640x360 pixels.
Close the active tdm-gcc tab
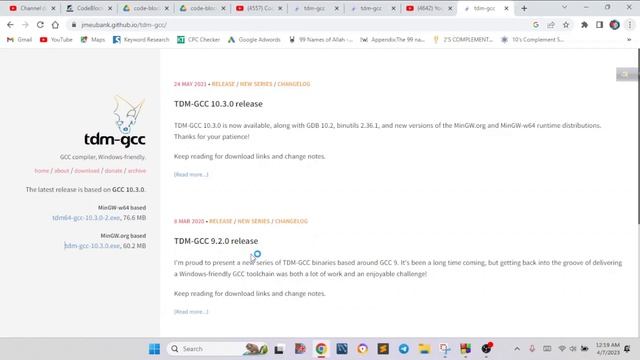tap(506, 8)
